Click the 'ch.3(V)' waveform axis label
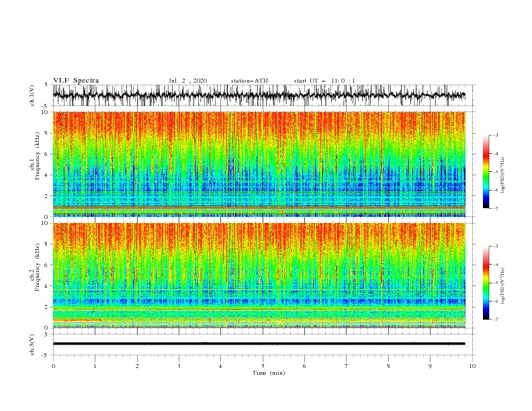The image size is (532, 411). pyautogui.click(x=32, y=345)
